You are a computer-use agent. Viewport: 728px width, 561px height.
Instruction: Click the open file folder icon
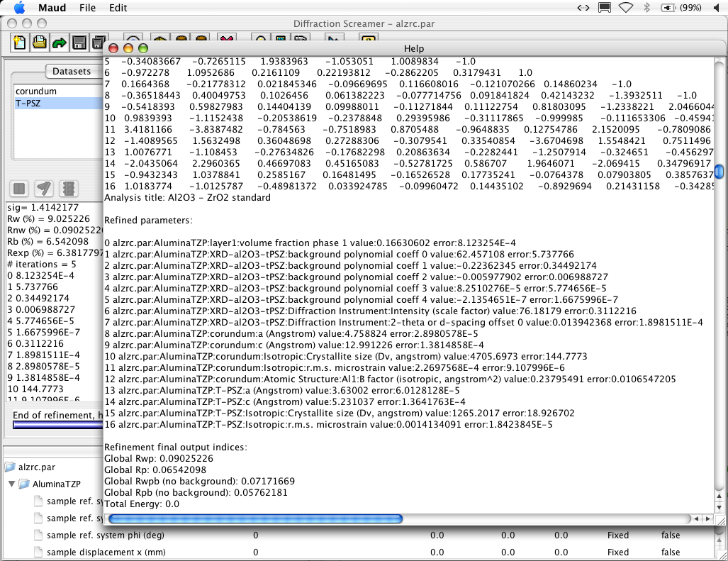40,42
